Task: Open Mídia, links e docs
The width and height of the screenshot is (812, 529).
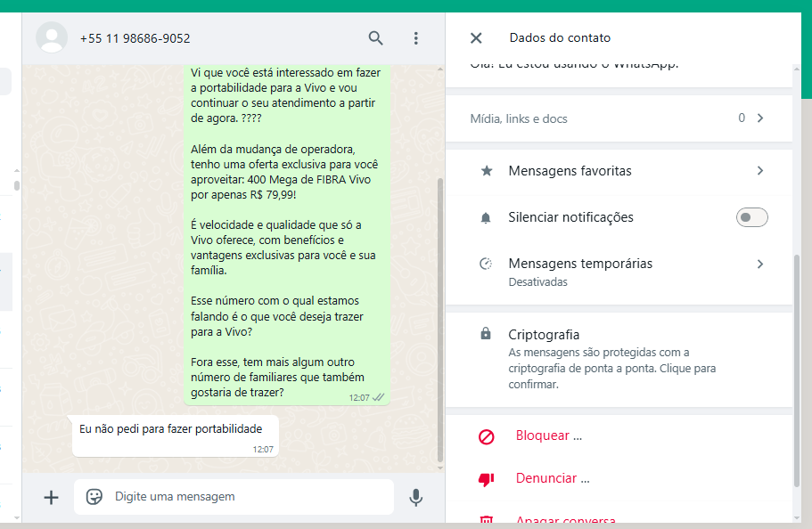Action: point(619,118)
